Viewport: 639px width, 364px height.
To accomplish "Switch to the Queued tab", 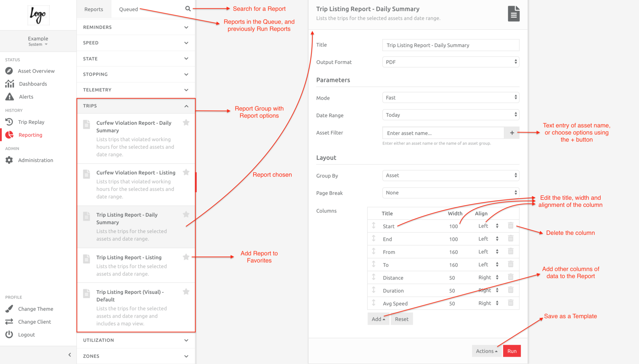I will click(x=128, y=9).
